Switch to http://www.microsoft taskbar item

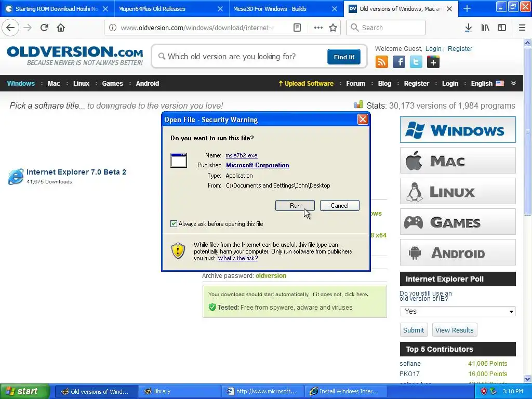[262, 391]
